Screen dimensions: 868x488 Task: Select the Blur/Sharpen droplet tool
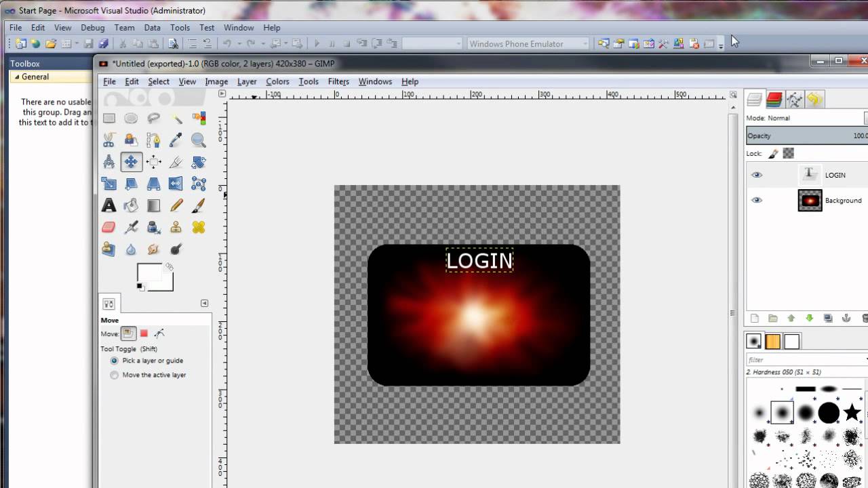[x=131, y=249]
